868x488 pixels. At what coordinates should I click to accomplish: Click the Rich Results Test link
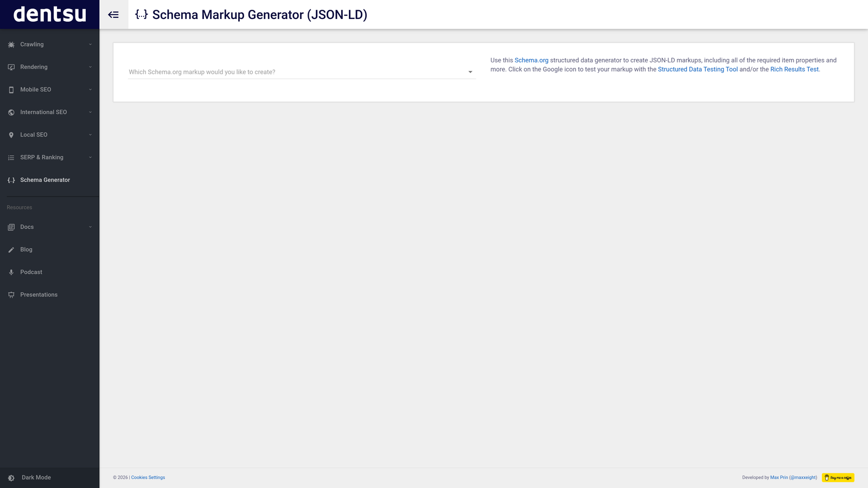point(794,69)
